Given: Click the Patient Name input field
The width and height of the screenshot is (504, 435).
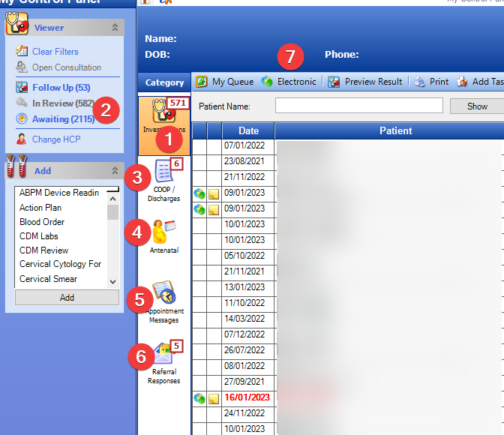Looking at the screenshot, I should (358, 106).
